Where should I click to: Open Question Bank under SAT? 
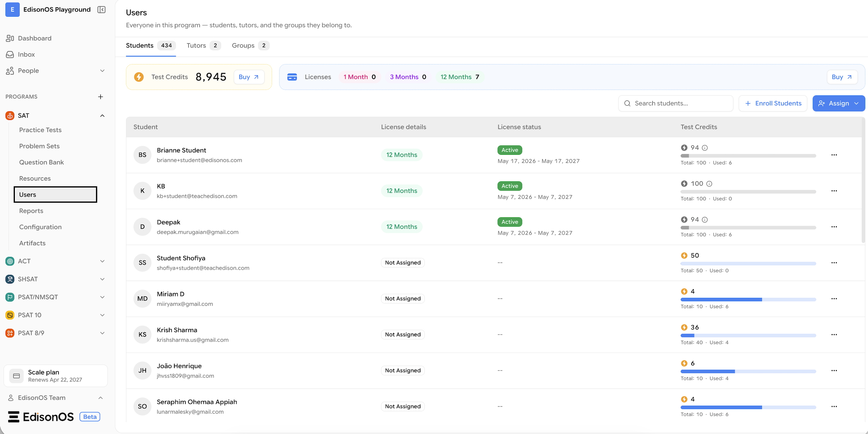point(41,162)
